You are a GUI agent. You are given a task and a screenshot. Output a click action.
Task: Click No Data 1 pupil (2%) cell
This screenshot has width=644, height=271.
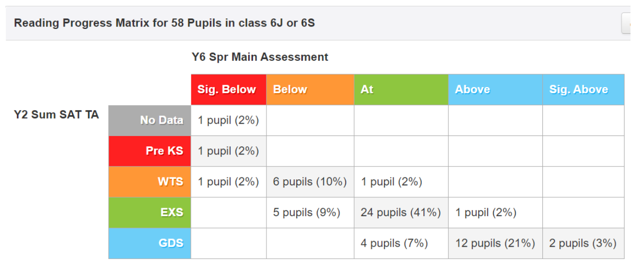229,120
